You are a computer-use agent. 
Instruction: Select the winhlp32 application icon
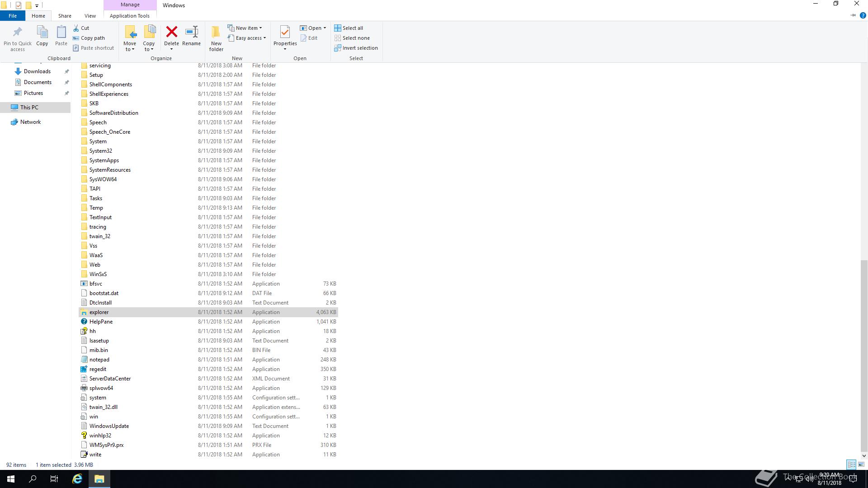[84, 436]
